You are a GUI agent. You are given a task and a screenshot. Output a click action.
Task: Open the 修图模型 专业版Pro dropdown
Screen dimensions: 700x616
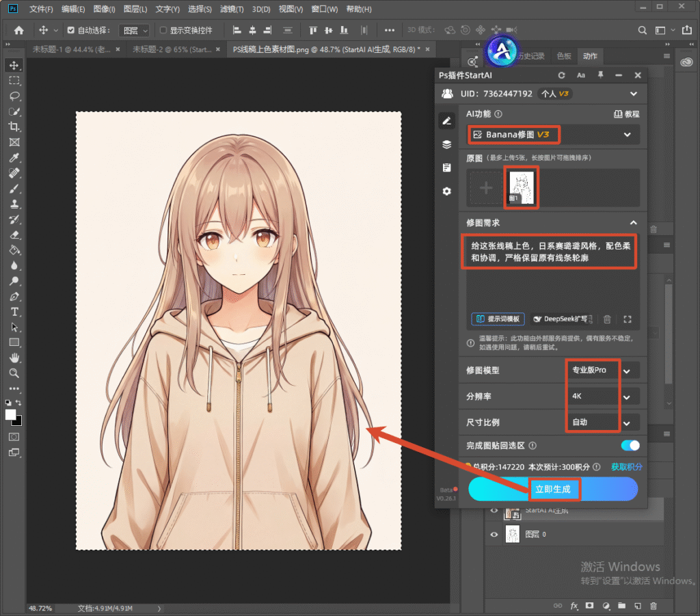coord(603,370)
